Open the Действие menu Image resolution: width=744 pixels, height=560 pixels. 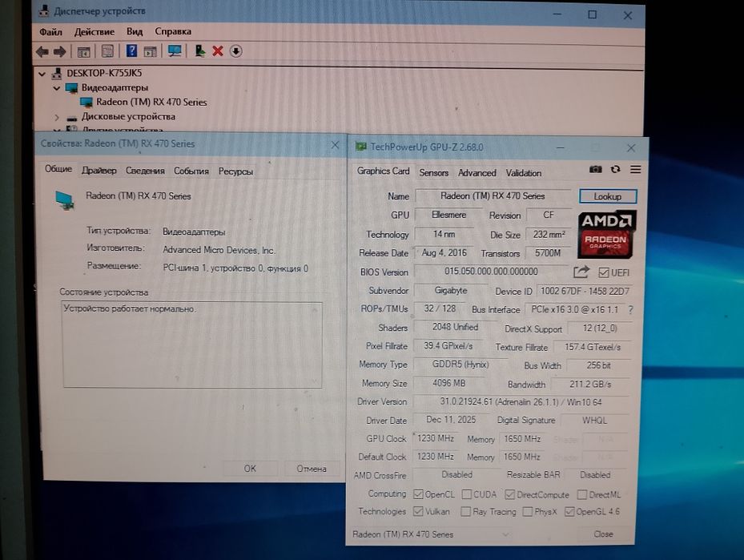(x=95, y=32)
